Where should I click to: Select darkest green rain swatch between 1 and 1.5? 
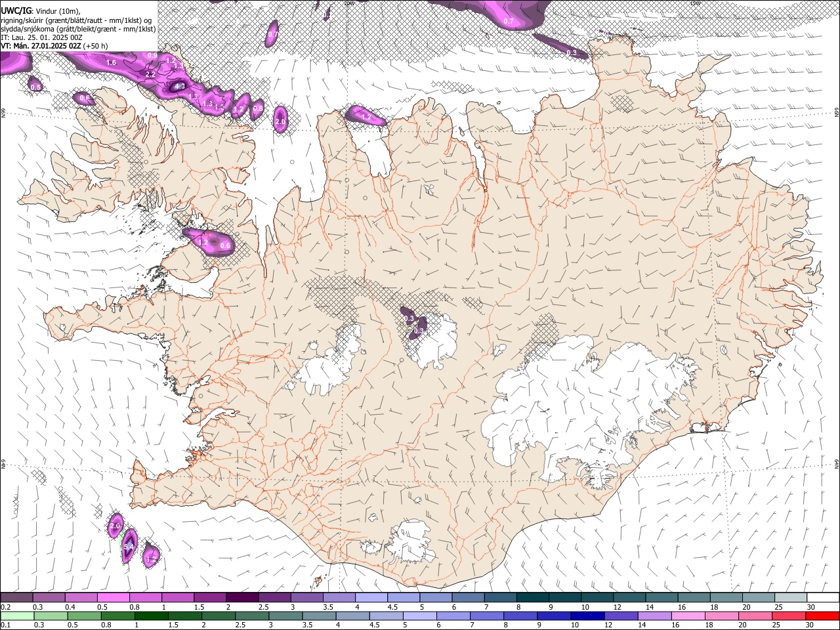tap(151, 616)
